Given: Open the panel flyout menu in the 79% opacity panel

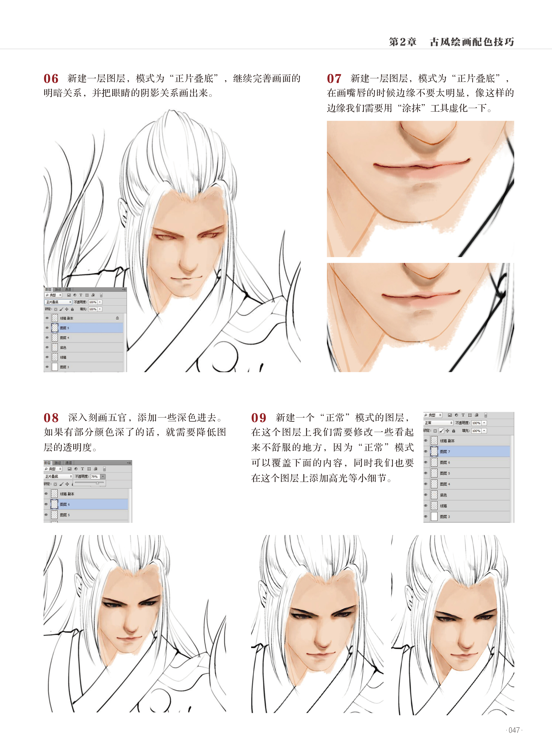Looking at the screenshot, I should (x=129, y=463).
